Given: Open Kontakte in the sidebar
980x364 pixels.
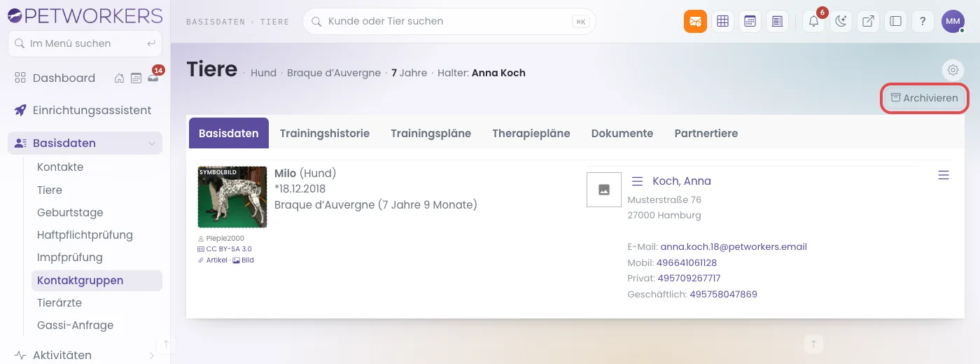Looking at the screenshot, I should tap(60, 167).
